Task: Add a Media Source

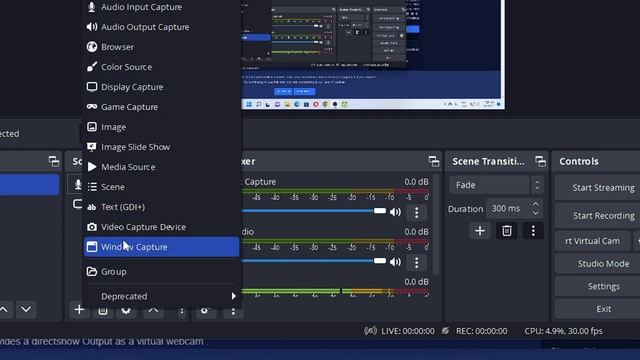Action: tap(162, 167)
